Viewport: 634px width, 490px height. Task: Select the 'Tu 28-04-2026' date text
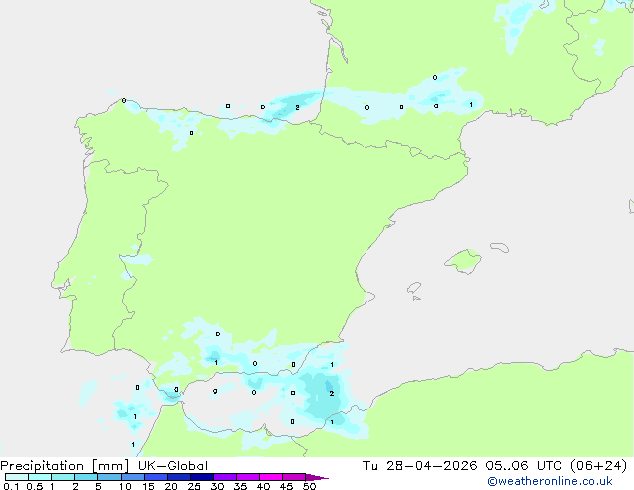click(420, 466)
